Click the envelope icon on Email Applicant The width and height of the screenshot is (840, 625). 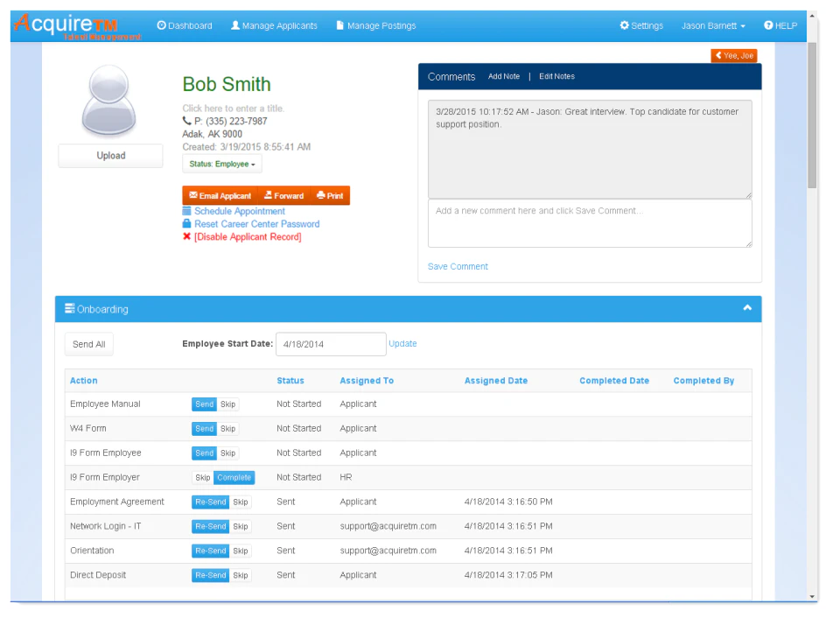click(193, 195)
